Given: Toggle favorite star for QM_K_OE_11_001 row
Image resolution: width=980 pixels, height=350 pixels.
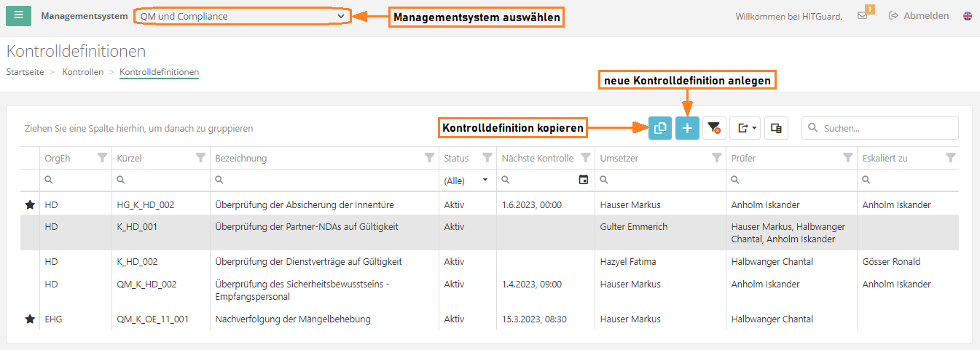Looking at the screenshot, I should tap(30, 319).
